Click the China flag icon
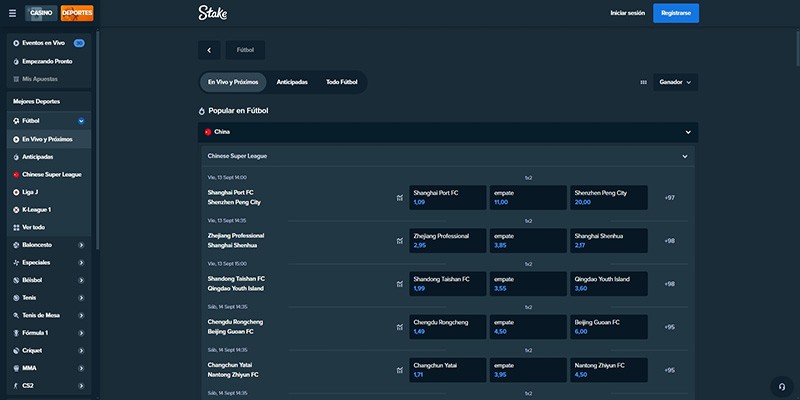800x400 pixels. [x=208, y=132]
